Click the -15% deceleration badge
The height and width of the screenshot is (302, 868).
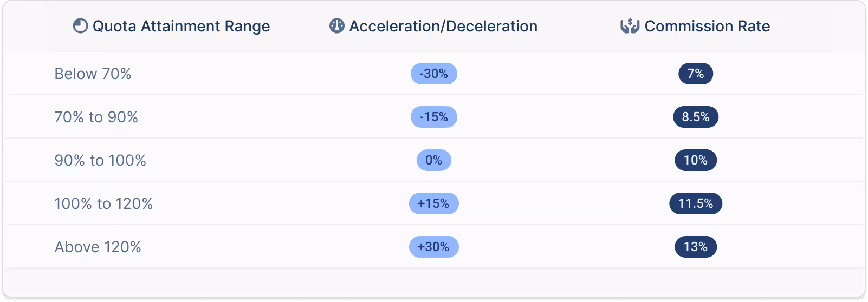pyautogui.click(x=433, y=117)
